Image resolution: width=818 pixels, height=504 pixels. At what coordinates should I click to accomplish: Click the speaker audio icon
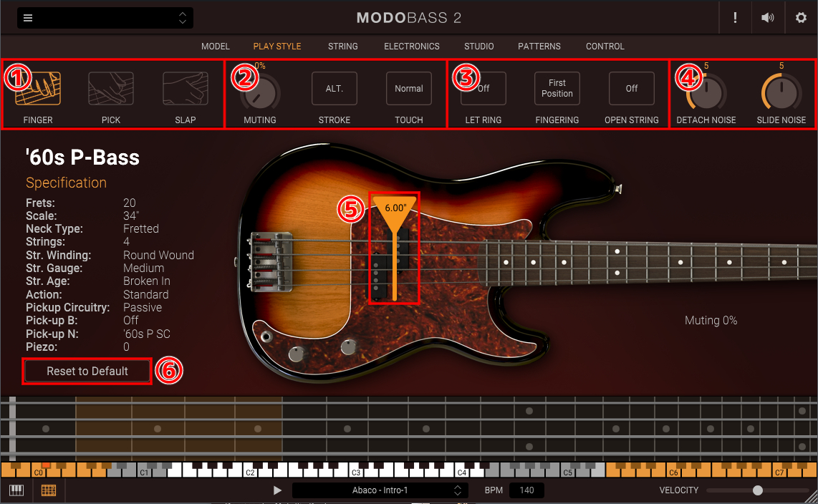(x=768, y=18)
